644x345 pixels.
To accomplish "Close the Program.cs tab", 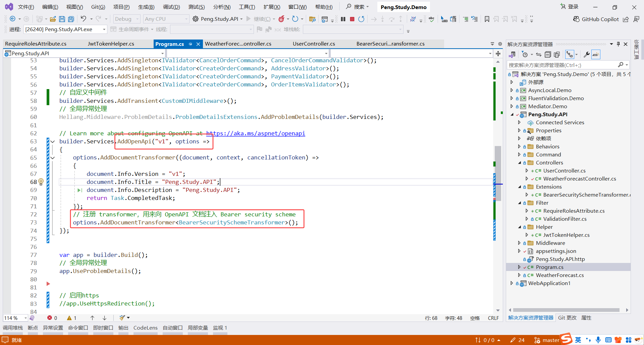I will pos(198,44).
